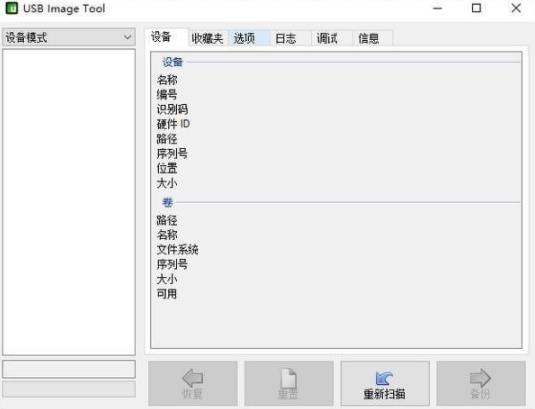The image size is (535, 409).
Task: Open the 设备模式 dropdown
Action: (69, 37)
